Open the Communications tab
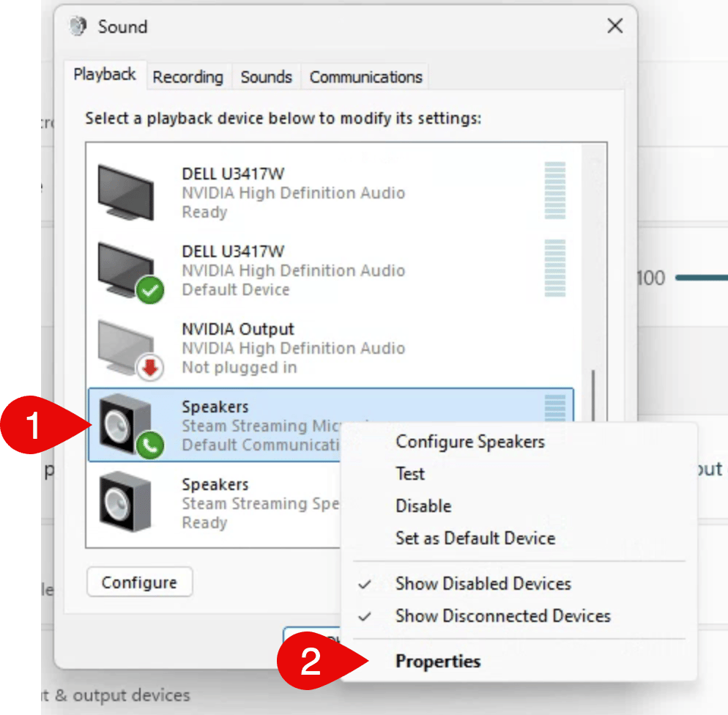The height and width of the screenshot is (715, 728). pyautogui.click(x=366, y=77)
